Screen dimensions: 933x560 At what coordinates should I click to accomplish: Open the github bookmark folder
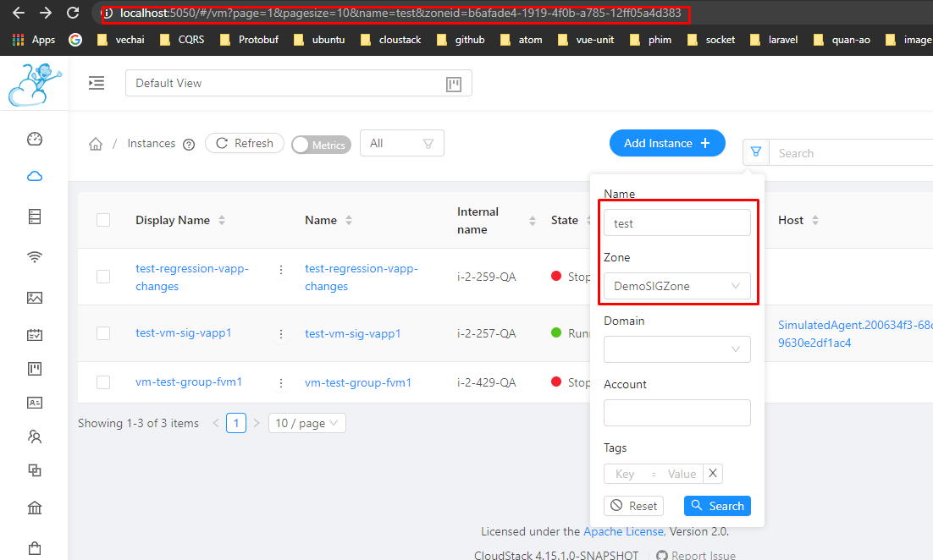click(461, 40)
